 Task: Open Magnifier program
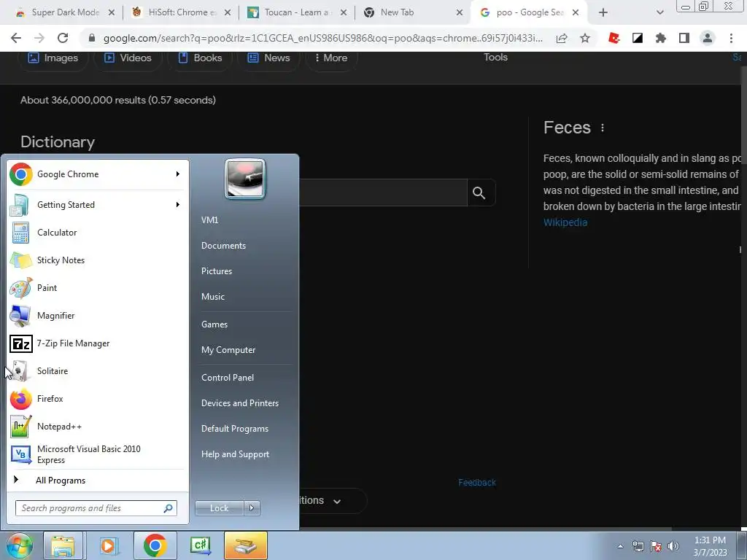97,315
